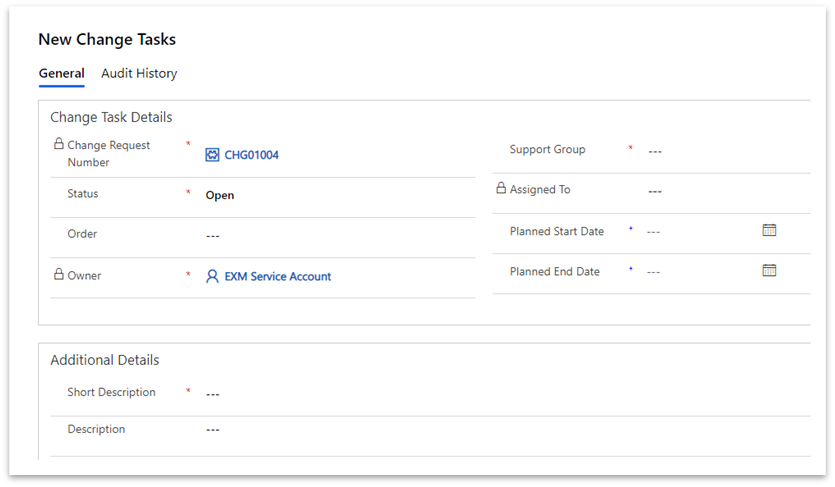The image size is (835, 487).
Task: Click the Planned End Date value field
Action: pyautogui.click(x=700, y=272)
